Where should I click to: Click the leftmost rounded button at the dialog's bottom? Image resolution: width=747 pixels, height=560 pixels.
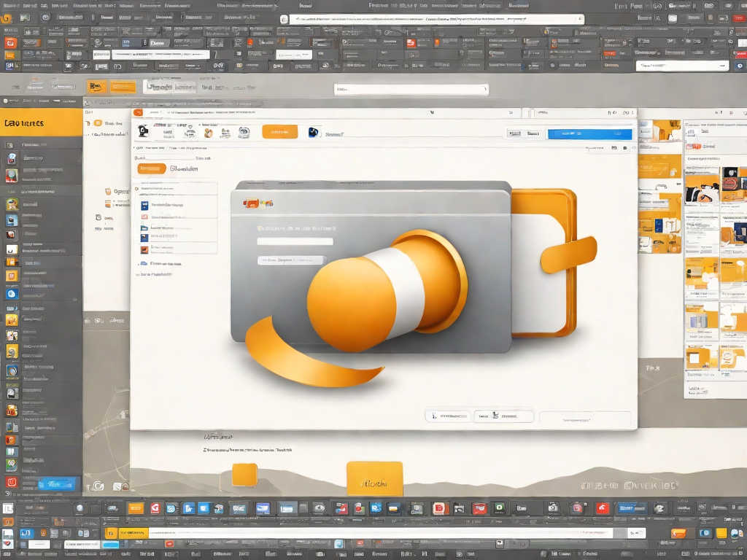tap(448, 416)
